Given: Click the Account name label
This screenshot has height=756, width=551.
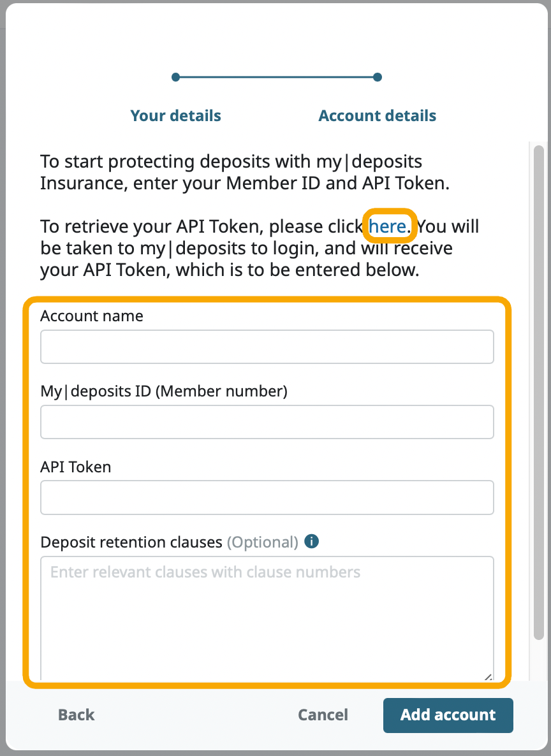Looking at the screenshot, I should (92, 316).
